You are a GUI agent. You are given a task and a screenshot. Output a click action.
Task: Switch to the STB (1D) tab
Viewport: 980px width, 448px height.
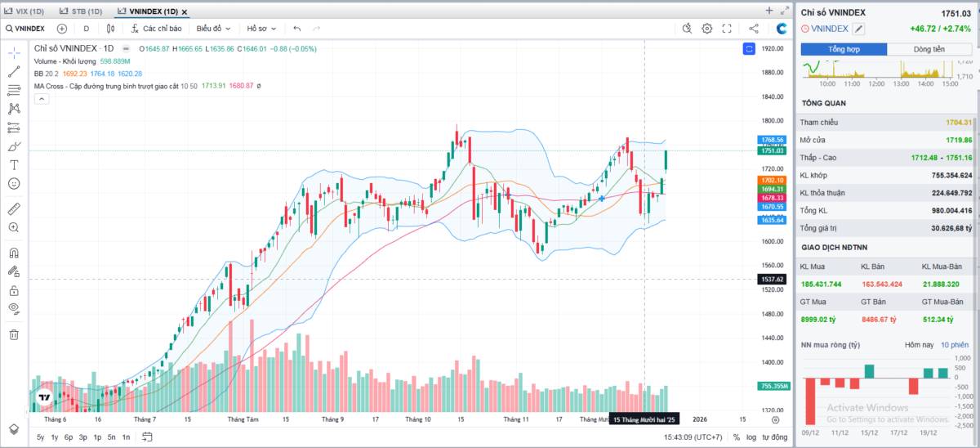pos(80,11)
